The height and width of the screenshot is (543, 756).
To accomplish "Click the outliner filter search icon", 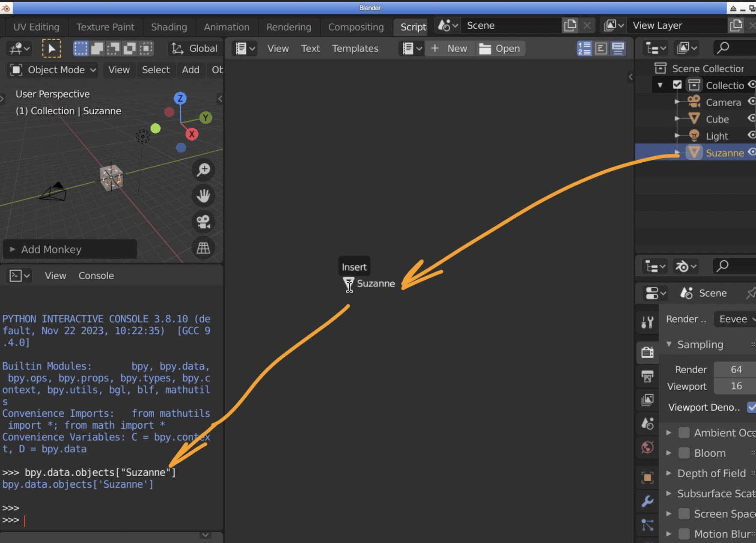I will [x=723, y=48].
